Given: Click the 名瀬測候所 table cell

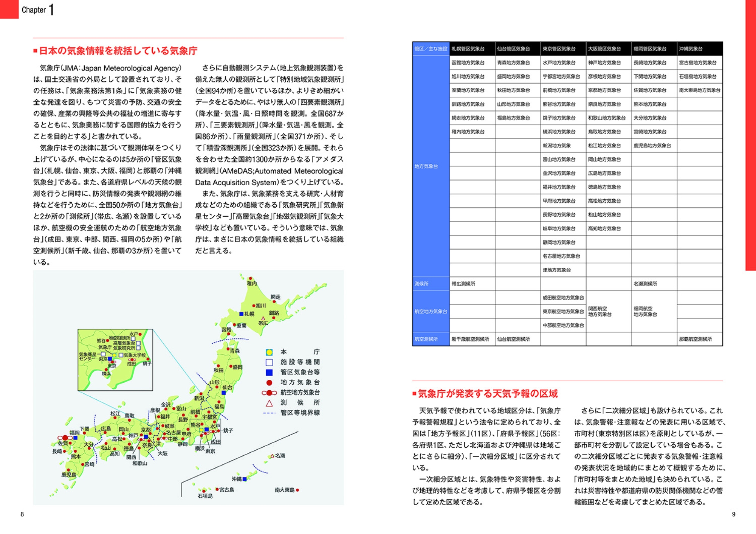Looking at the screenshot, I should (x=654, y=284).
